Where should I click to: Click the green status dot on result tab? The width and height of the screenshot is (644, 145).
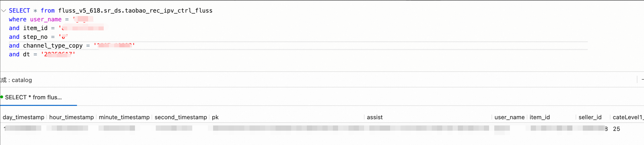click(2, 97)
